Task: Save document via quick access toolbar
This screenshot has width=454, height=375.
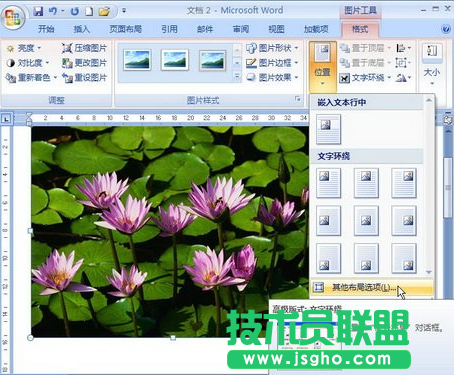Action: (38, 11)
